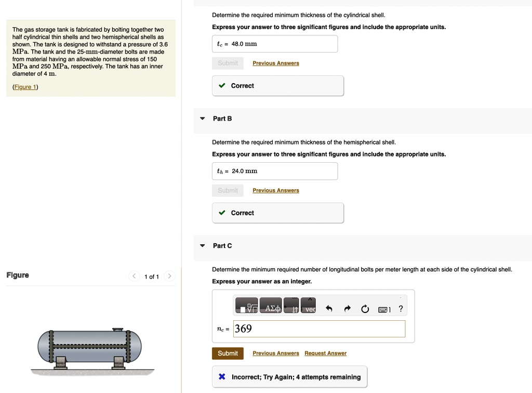View Previous Answers for Part B
The height and width of the screenshot is (393, 532).
[276, 190]
